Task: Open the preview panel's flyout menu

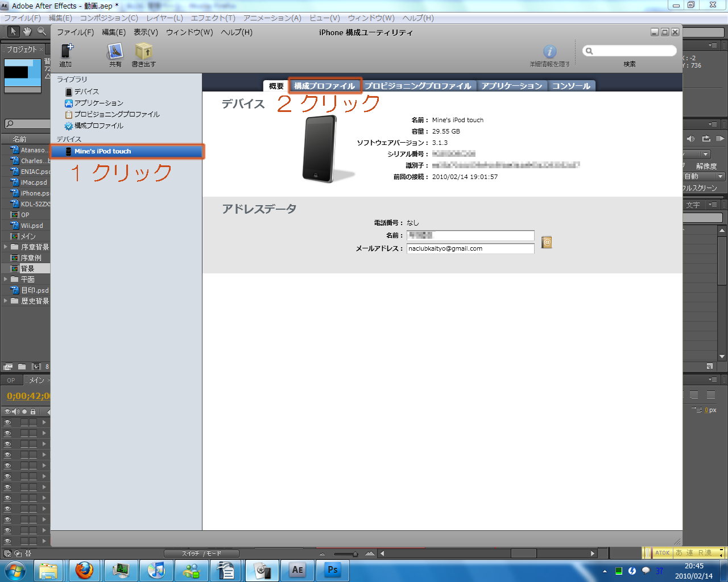Action: (713, 124)
